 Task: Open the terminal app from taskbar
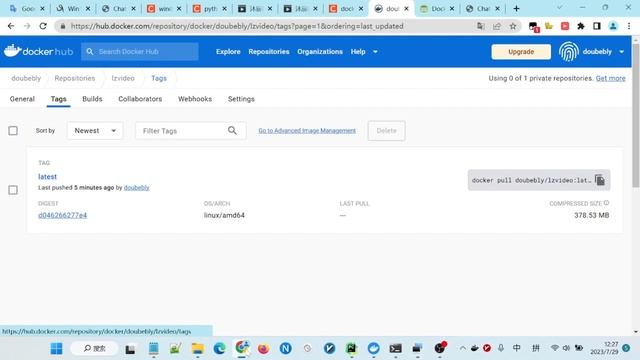click(x=396, y=348)
